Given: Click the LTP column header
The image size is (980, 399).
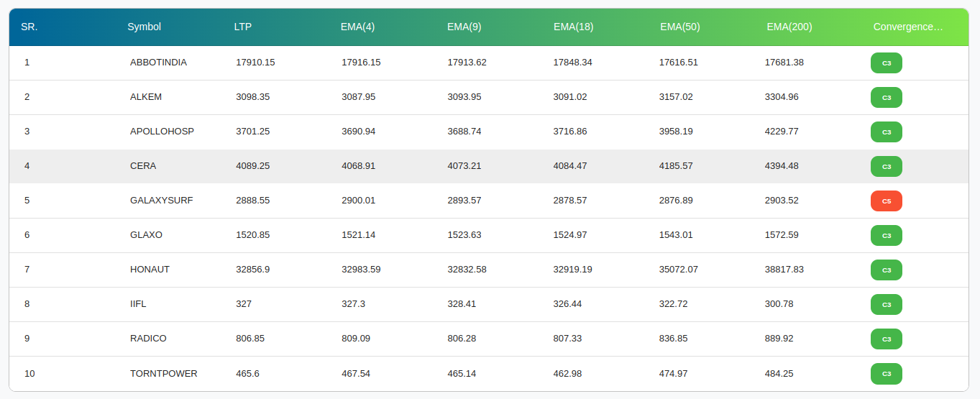Looking at the screenshot, I should [x=243, y=27].
